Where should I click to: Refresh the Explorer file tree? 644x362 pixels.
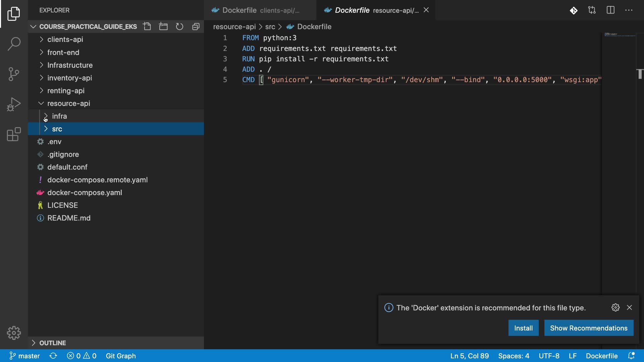click(x=179, y=26)
